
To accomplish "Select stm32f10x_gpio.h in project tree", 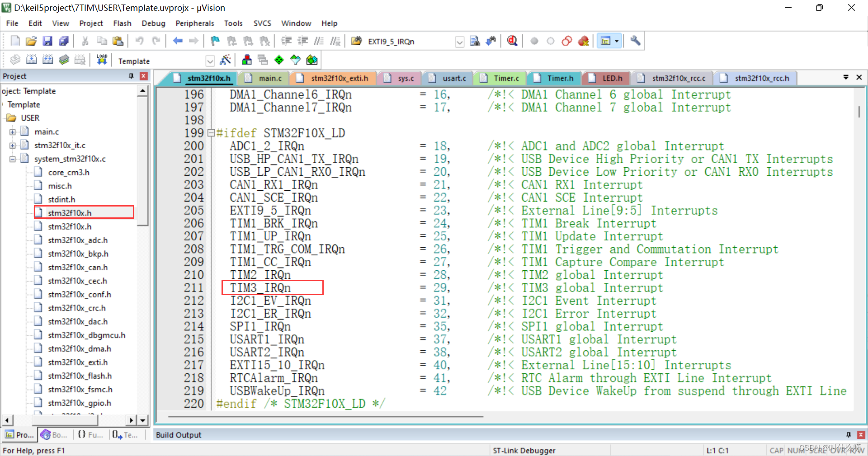I will [80, 403].
